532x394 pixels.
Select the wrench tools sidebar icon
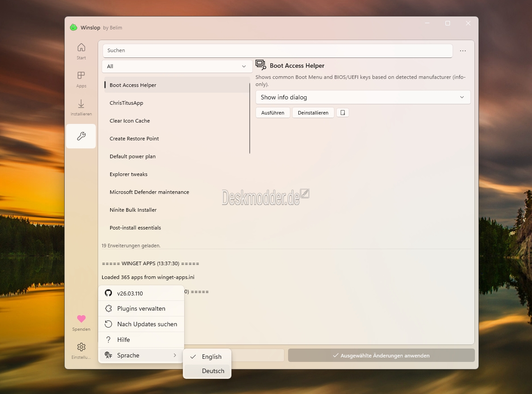(x=81, y=136)
